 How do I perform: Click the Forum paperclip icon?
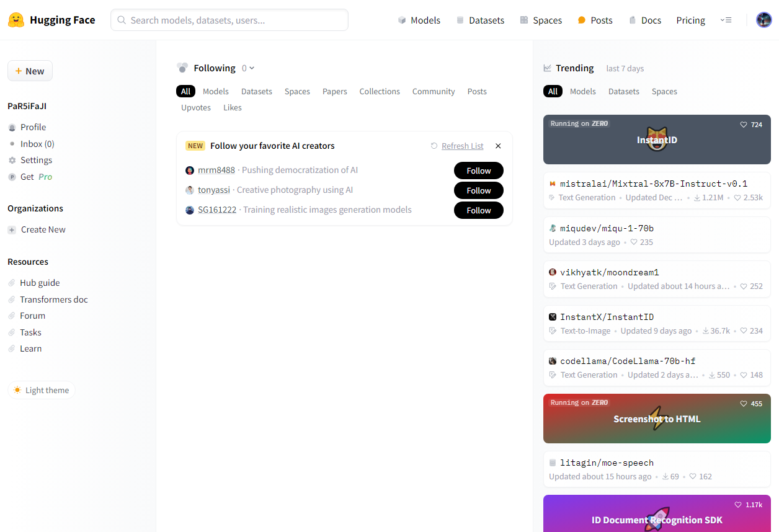[12, 316]
